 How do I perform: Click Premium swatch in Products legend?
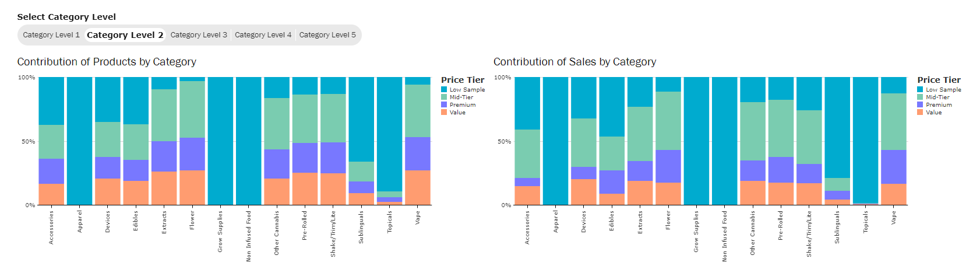pos(444,105)
